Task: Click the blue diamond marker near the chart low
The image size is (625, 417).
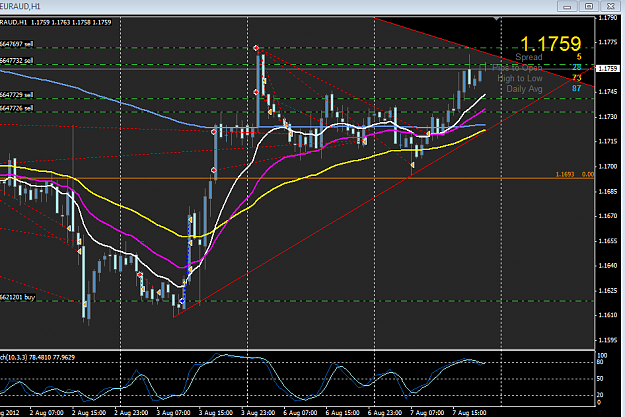Action: (x=182, y=301)
